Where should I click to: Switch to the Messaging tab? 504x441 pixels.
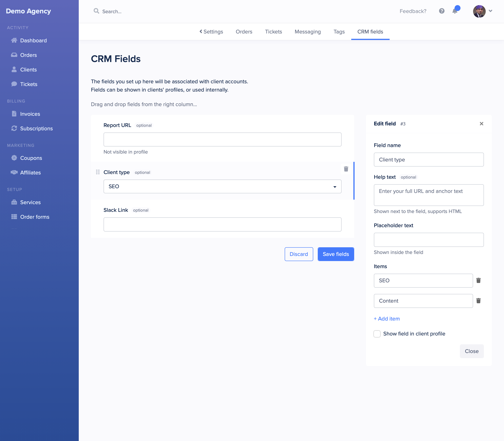308,31
